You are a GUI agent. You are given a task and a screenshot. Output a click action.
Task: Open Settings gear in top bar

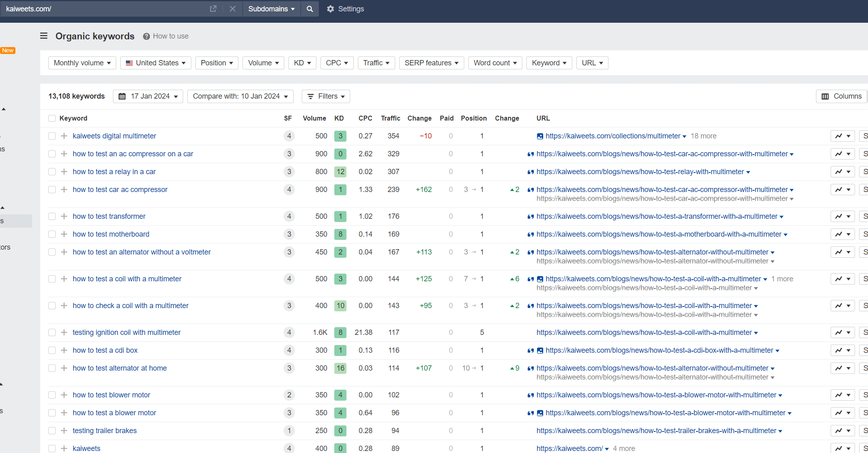[x=345, y=9]
